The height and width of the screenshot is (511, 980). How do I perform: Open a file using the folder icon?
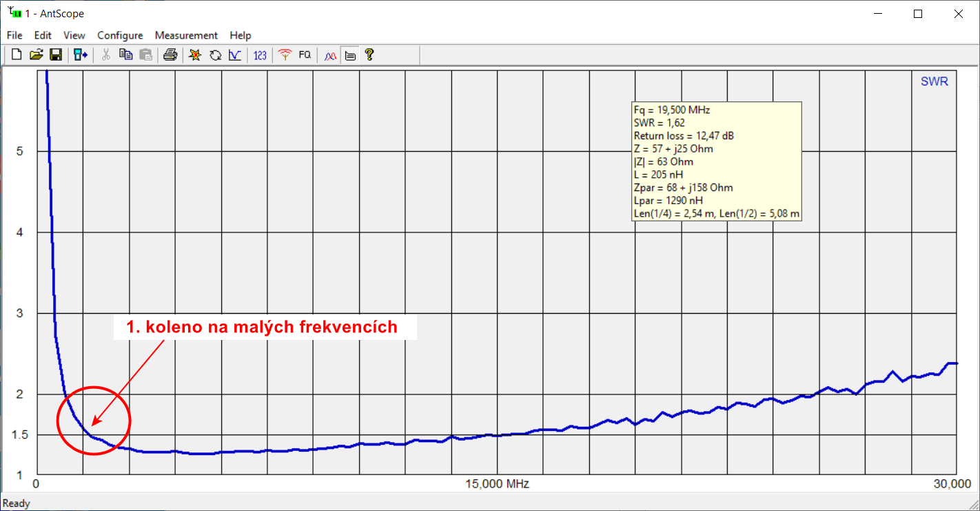37,55
